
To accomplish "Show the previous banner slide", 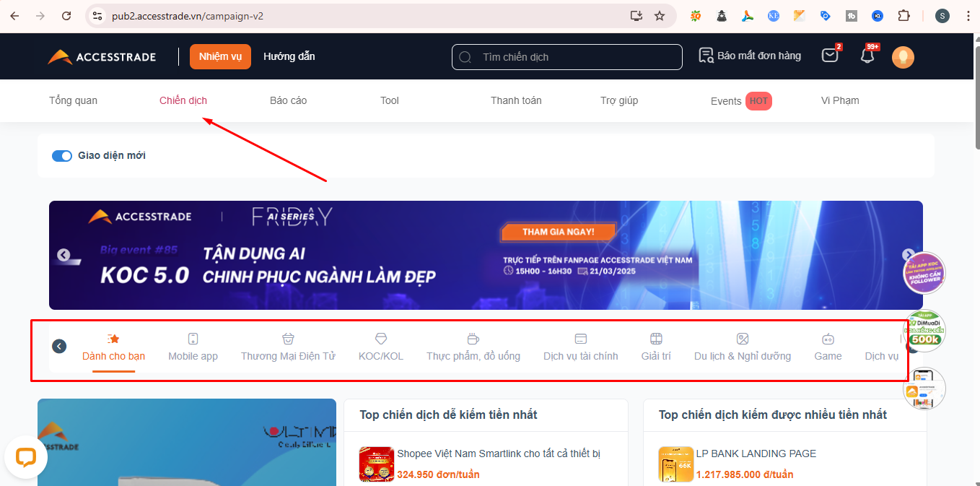I will click(x=64, y=255).
